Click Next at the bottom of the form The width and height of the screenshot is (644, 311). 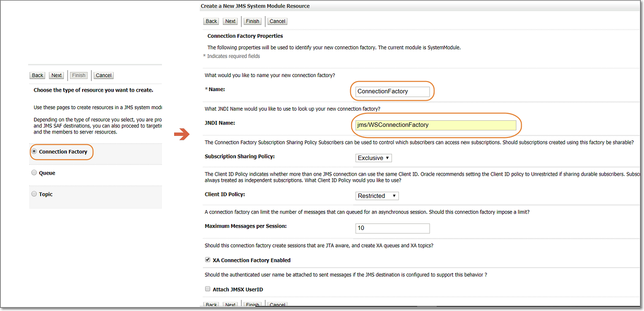click(x=230, y=304)
